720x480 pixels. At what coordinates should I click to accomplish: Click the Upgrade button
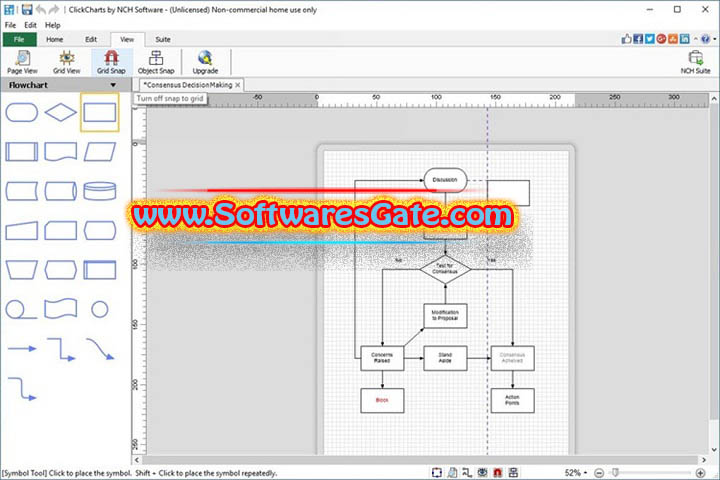(x=205, y=62)
